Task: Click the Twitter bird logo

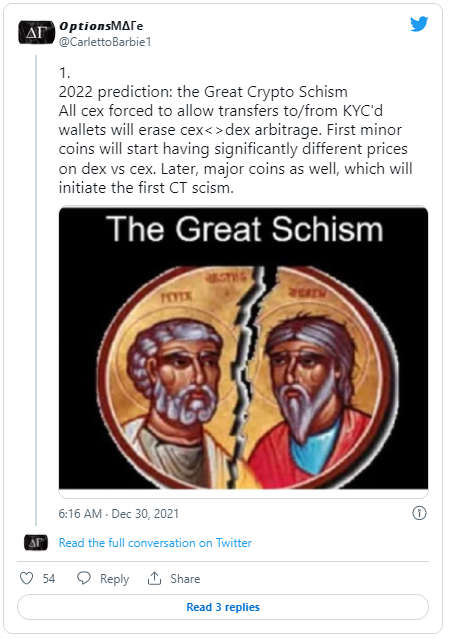Action: pos(419,24)
